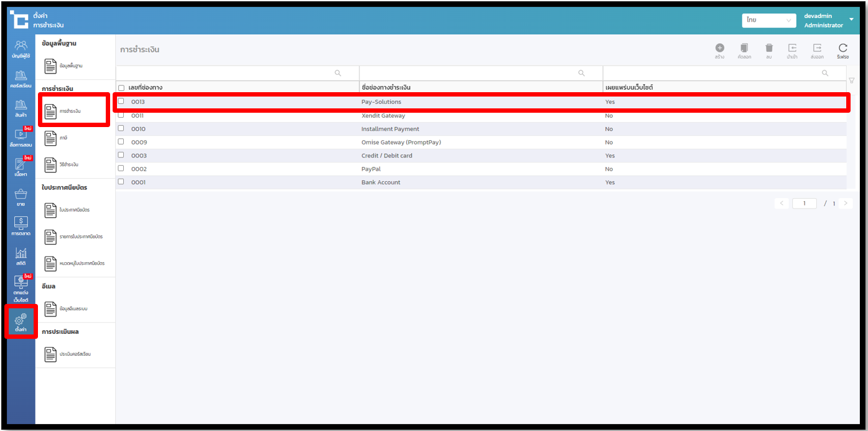
Task: Click the ลบ (delete) trash icon
Action: click(x=769, y=49)
